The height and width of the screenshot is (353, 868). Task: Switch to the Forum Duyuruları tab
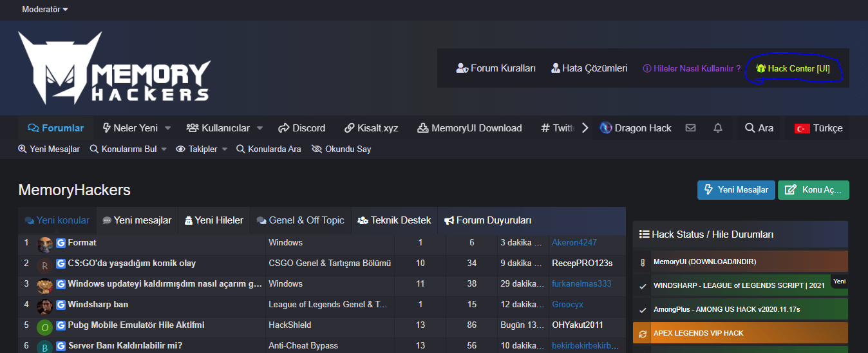[x=488, y=220]
